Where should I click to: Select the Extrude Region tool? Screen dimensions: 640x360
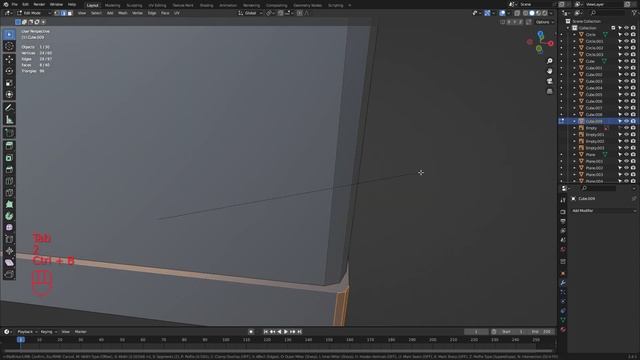9,146
